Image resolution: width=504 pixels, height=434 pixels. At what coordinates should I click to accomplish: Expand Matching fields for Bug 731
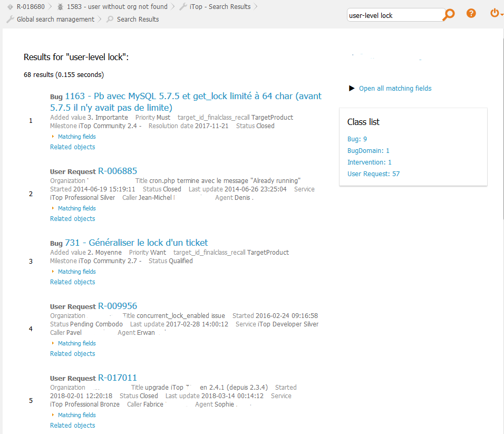tap(77, 272)
